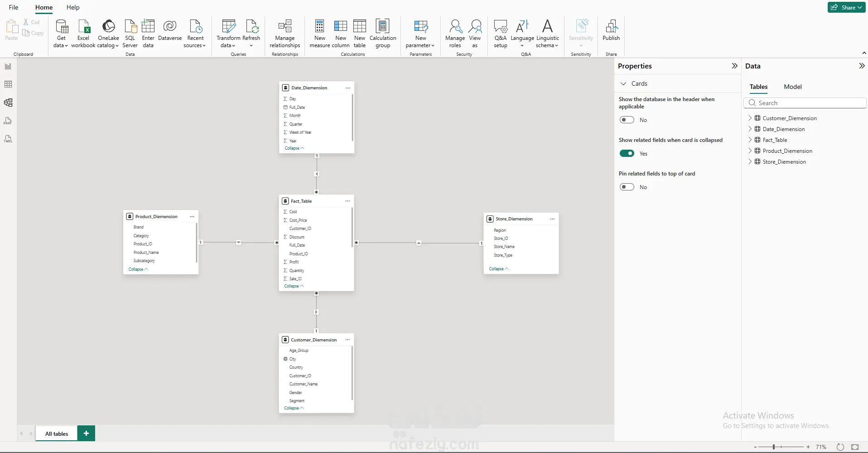Open Manage relationships
Viewport: 868px width, 453px height.
click(x=285, y=33)
